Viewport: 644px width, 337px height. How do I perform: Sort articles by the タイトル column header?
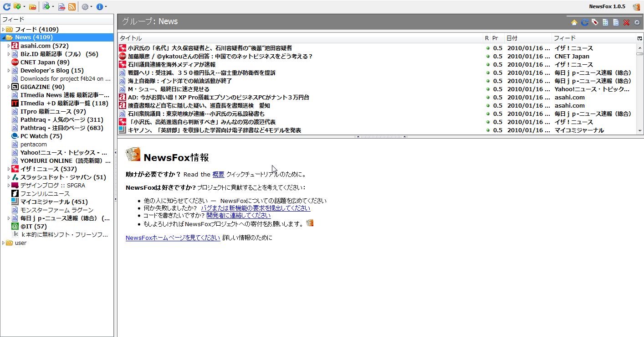pyautogui.click(x=301, y=38)
